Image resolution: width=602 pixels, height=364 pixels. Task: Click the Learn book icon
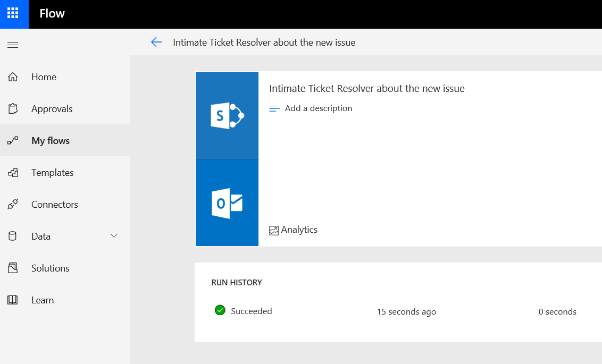coord(13,300)
